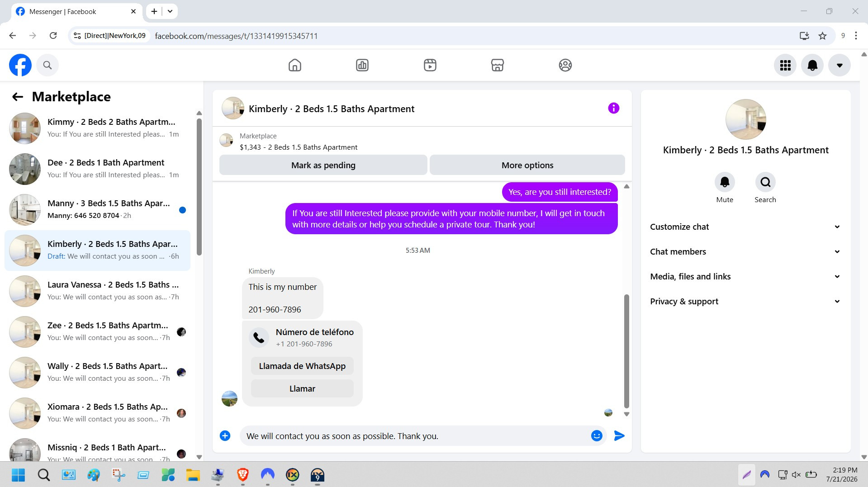Image resolution: width=868 pixels, height=487 pixels.
Task: Expand the Privacy & support section
Action: point(745,301)
